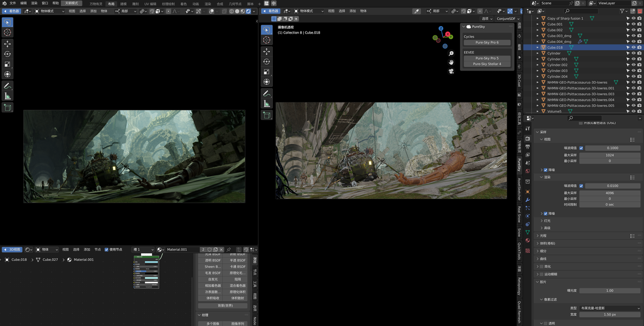Image resolution: width=644 pixels, height=326 pixels.
Task: Expand the Cylinder.003 outliner row
Action: [x=538, y=71]
